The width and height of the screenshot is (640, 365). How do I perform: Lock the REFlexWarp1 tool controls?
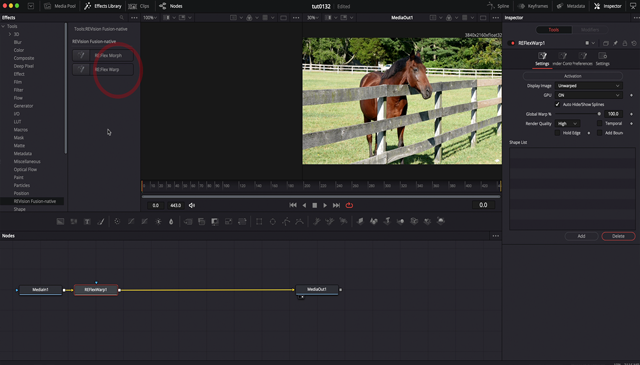624,43
